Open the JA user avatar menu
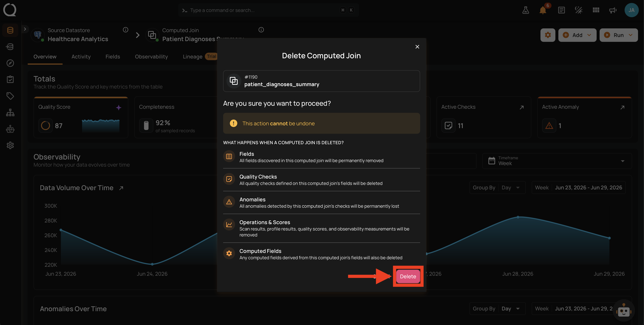This screenshot has width=644, height=325. tap(631, 10)
